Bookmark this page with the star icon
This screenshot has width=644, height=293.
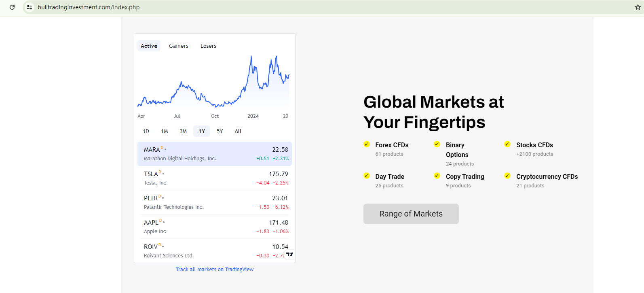pyautogui.click(x=638, y=7)
